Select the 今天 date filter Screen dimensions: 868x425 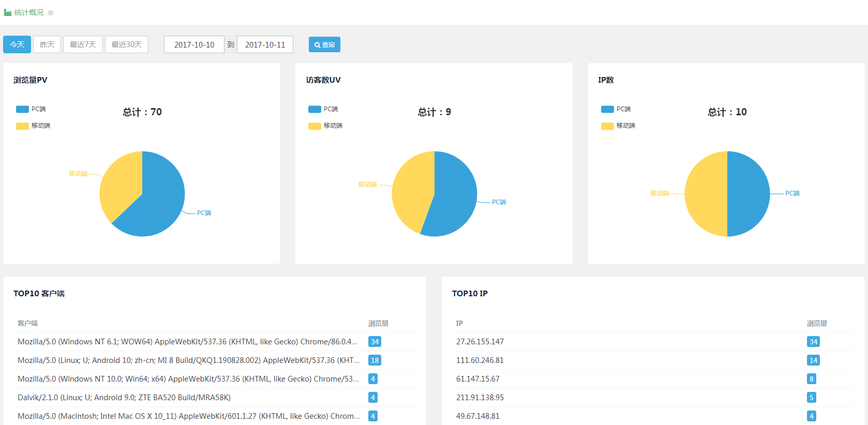[17, 44]
